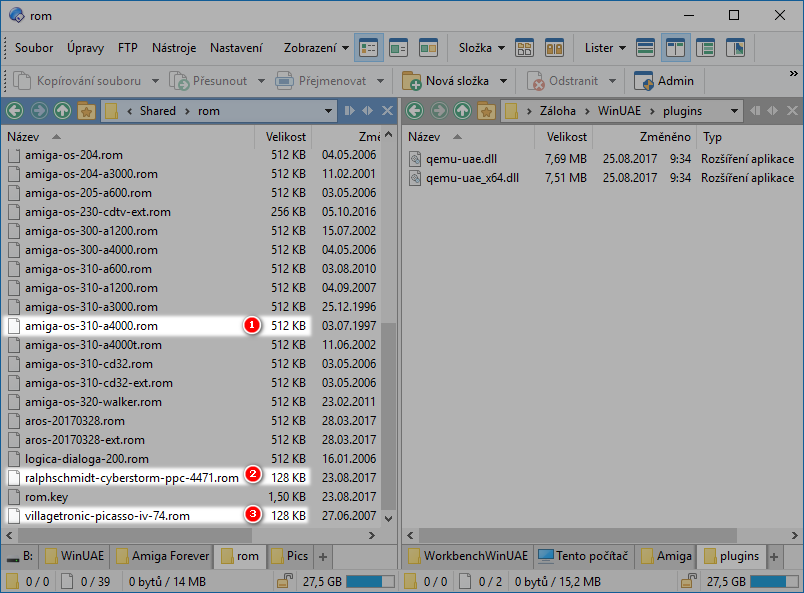The image size is (804, 593).
Task: Sort by Velikost column in left pane
Action: [285, 136]
